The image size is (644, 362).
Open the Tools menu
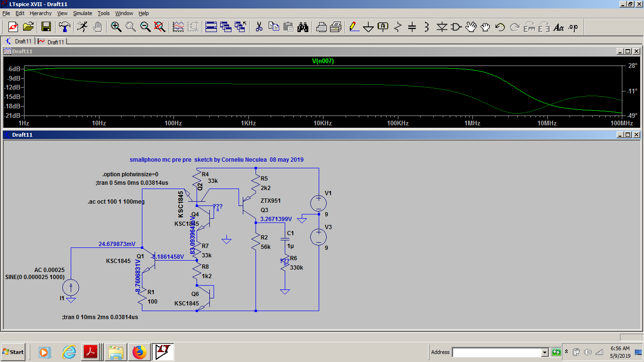104,13
